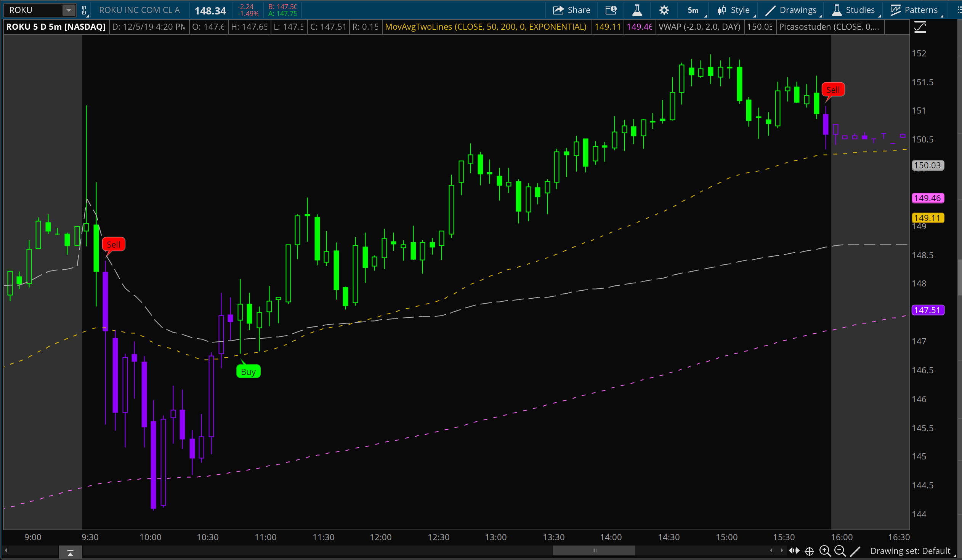The image size is (962, 560).
Task: Click the Sell signal bubble near 9:30
Action: pyautogui.click(x=114, y=245)
